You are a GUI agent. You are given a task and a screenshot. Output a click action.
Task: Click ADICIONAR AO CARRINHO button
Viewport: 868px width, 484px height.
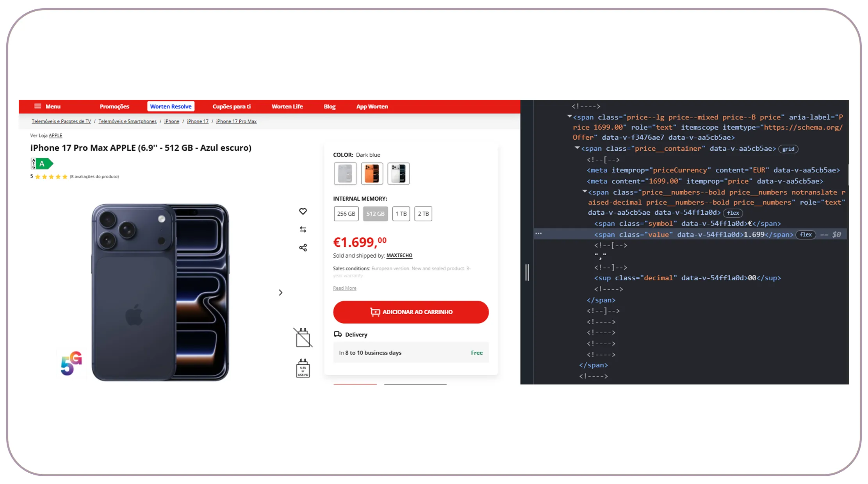point(411,312)
